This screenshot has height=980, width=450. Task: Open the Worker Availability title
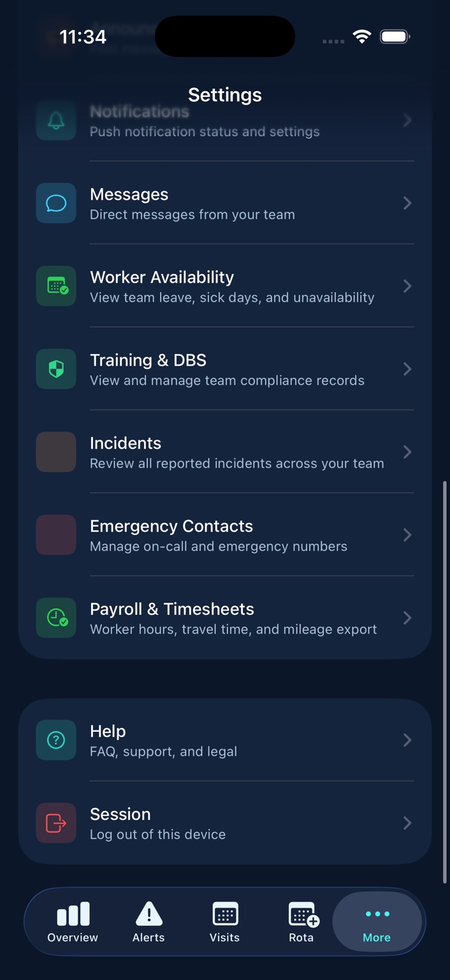[x=162, y=277]
